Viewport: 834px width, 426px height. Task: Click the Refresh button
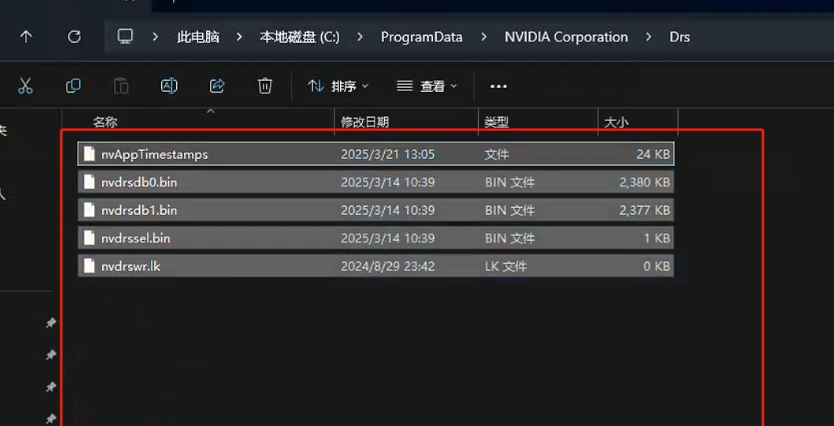74,37
